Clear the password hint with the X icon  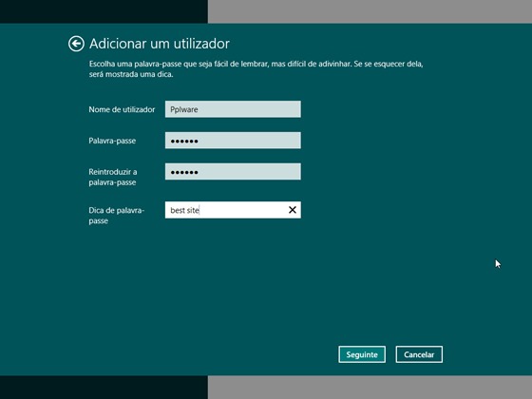[293, 210]
